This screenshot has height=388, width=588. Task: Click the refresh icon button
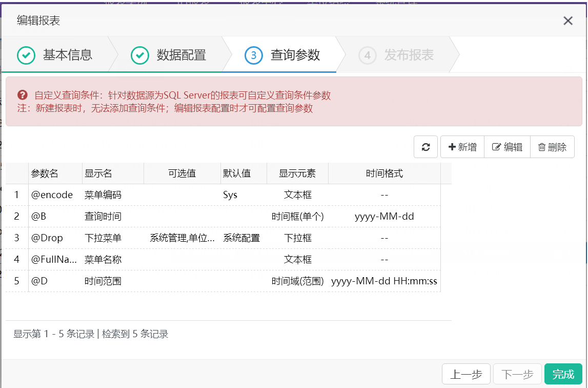[425, 147]
